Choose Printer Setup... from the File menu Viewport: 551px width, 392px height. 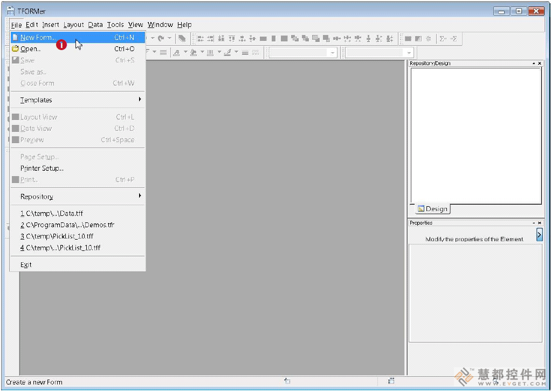pyautogui.click(x=78, y=168)
